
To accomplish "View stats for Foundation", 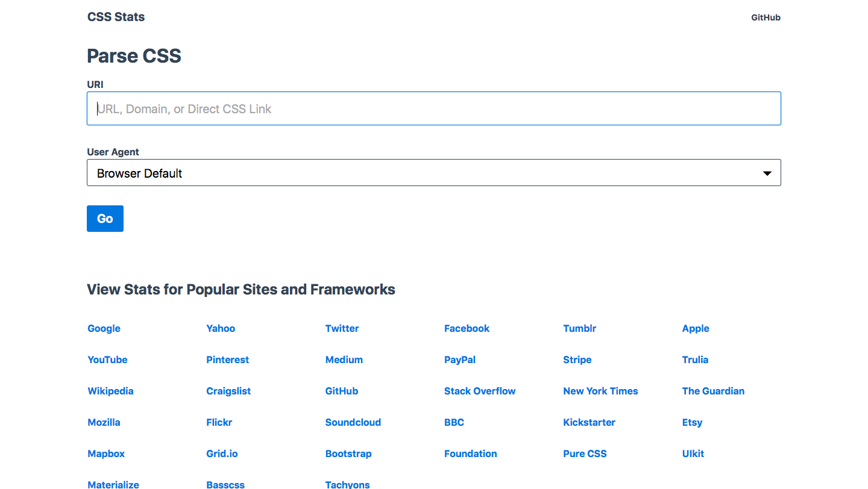I will [470, 453].
